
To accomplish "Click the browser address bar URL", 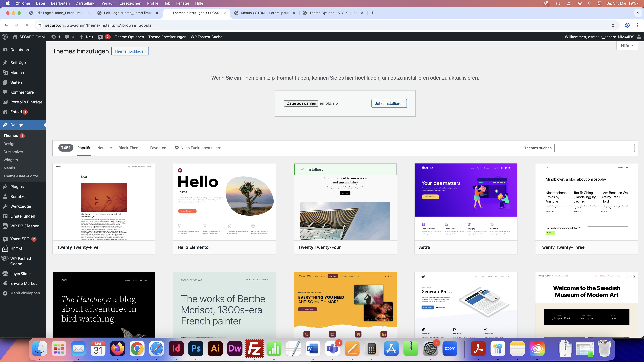I will (x=99, y=25).
